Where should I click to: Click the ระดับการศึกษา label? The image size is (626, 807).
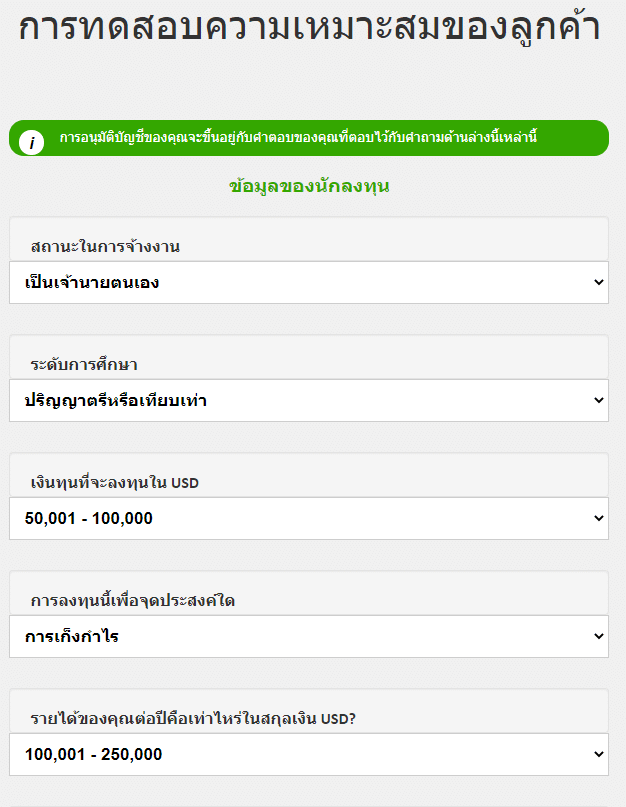click(x=84, y=364)
